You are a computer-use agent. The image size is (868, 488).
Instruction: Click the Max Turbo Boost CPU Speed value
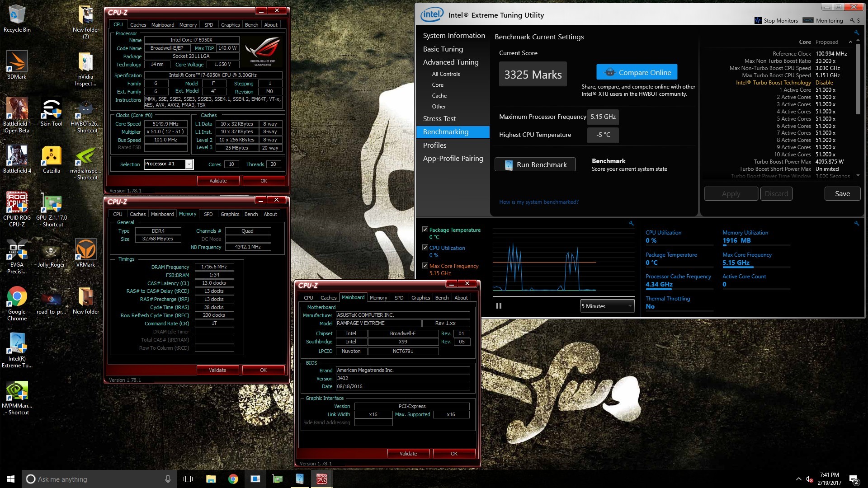[827, 75]
